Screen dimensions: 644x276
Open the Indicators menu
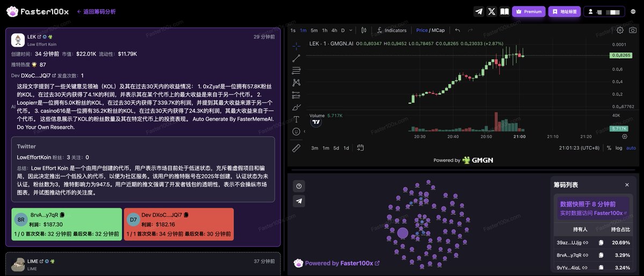(392, 31)
